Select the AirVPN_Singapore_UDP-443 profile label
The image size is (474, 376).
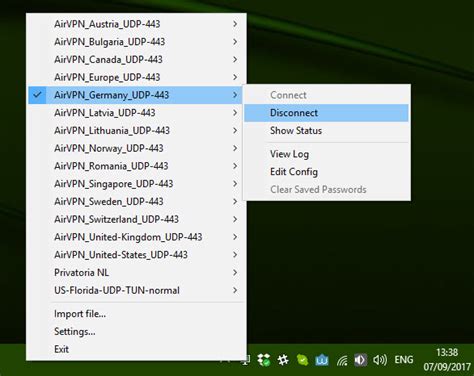114,184
